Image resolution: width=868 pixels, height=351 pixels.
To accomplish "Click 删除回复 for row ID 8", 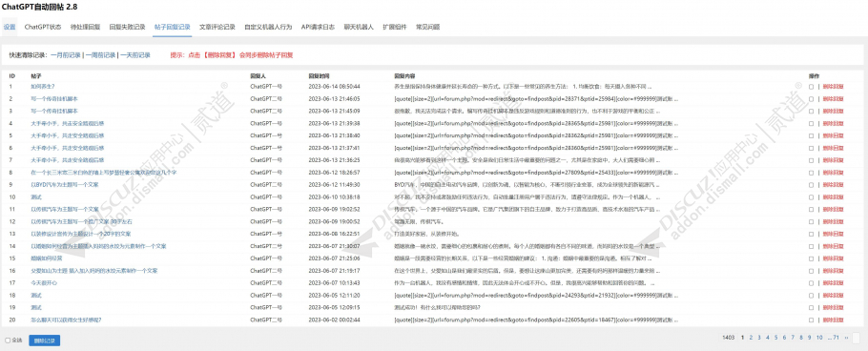I will 833,173.
